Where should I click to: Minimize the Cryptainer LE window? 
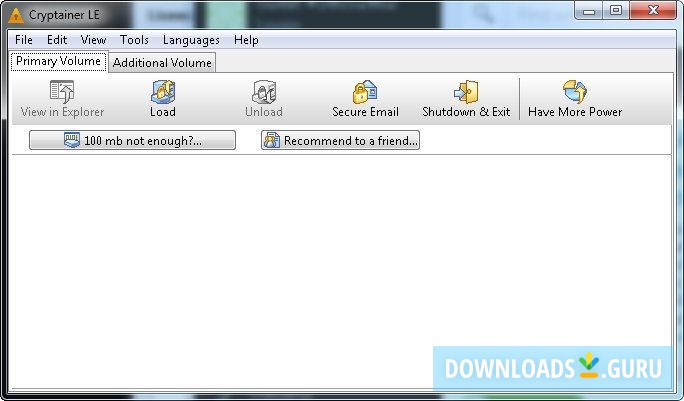588,10
